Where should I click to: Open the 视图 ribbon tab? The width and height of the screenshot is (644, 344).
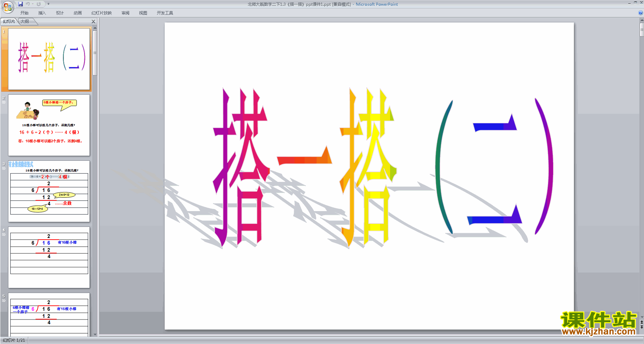pos(143,13)
